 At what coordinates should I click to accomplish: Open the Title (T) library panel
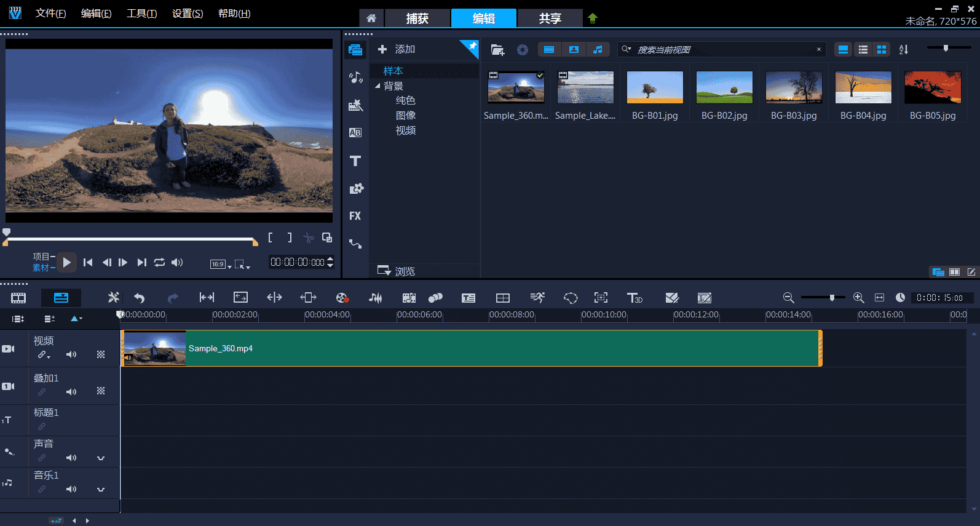point(355,161)
